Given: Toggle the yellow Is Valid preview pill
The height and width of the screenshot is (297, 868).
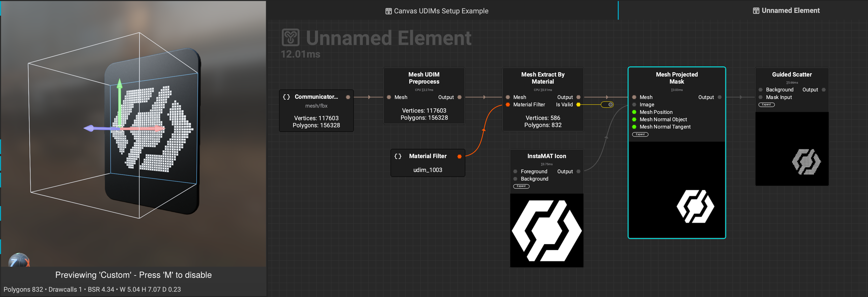Looking at the screenshot, I should (x=607, y=105).
